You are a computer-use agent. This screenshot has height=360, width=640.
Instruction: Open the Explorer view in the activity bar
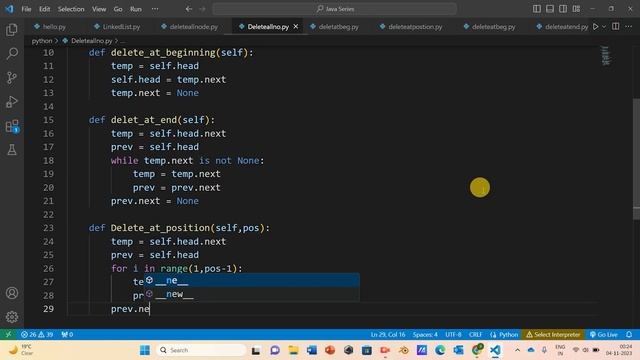[x=12, y=30]
